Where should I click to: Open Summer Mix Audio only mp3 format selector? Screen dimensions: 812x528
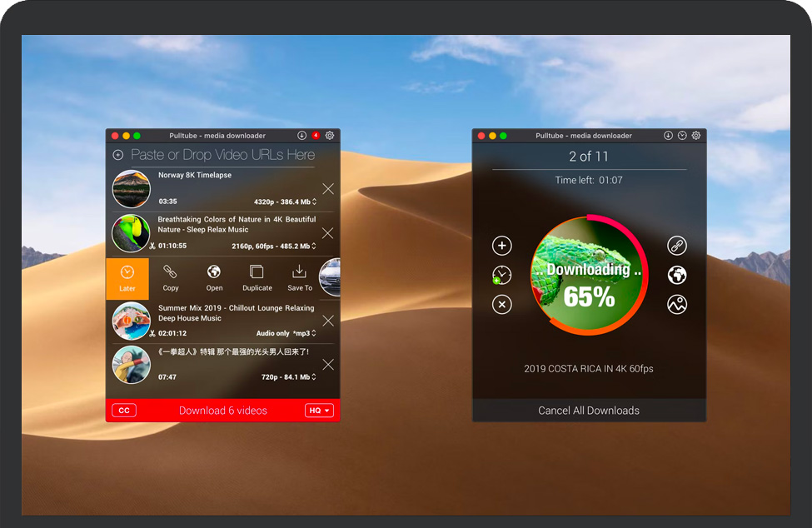pos(285,333)
